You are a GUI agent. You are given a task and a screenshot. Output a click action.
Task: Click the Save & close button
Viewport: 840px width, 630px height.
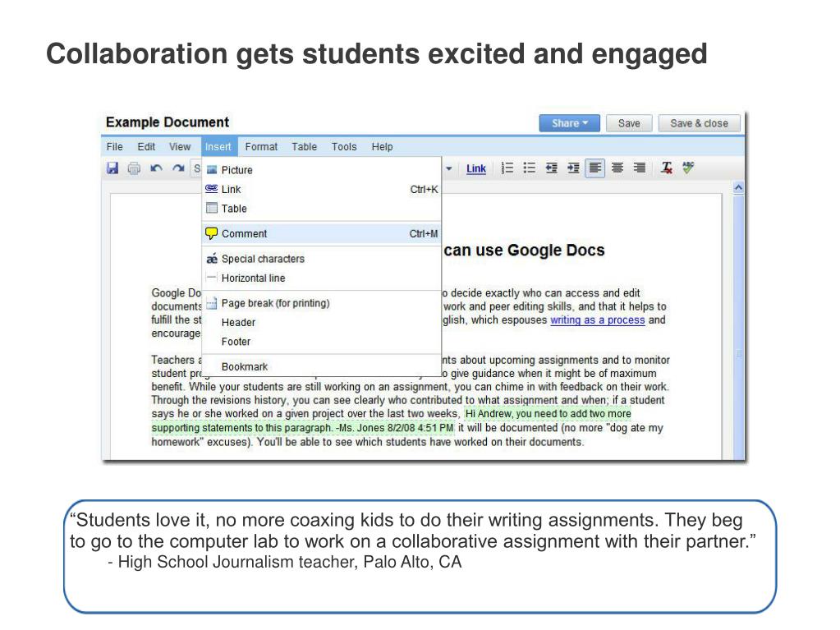[x=699, y=123]
